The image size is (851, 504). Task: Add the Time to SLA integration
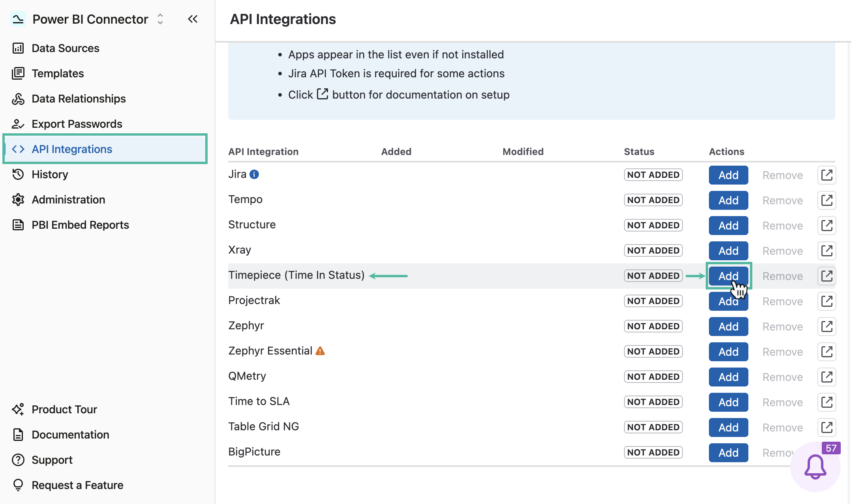(x=728, y=402)
